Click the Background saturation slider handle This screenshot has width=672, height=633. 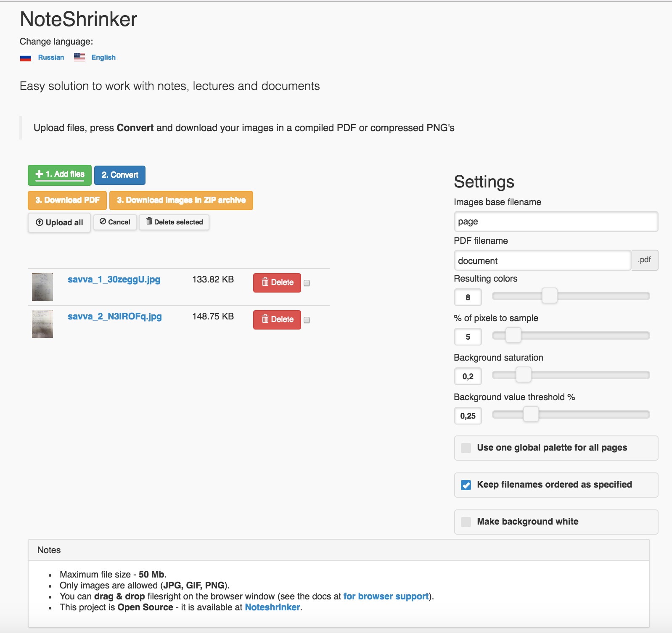tap(523, 375)
